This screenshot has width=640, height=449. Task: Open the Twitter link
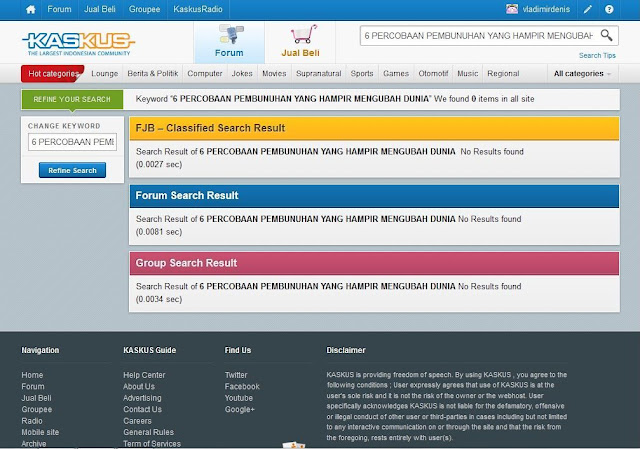pyautogui.click(x=236, y=375)
